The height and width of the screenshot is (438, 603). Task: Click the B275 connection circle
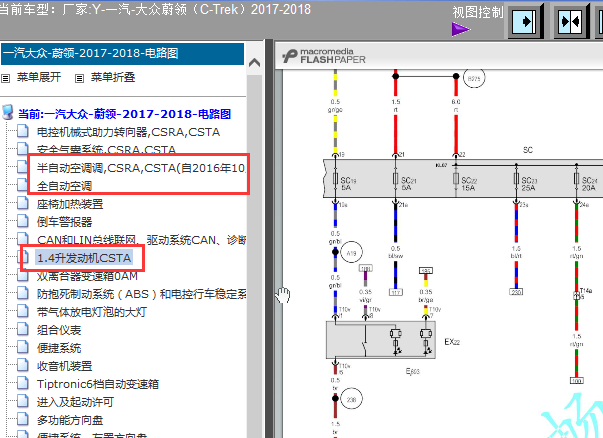(x=473, y=78)
